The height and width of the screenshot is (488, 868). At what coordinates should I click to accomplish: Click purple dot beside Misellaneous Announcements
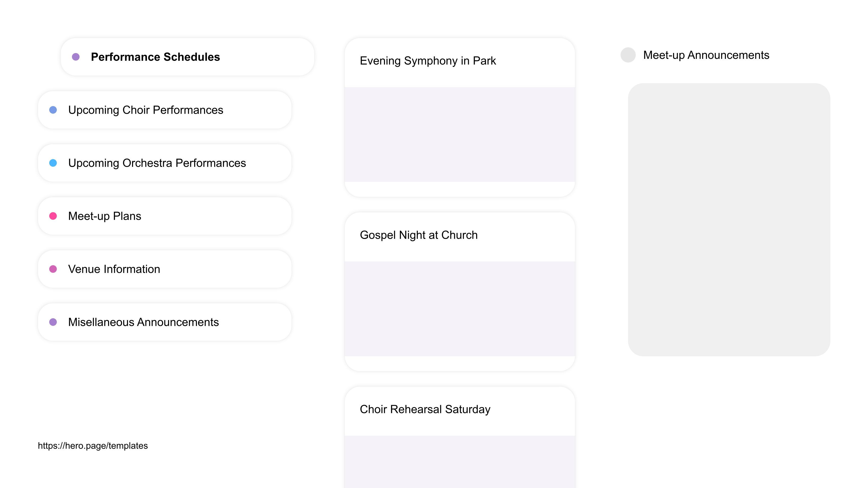pyautogui.click(x=53, y=322)
